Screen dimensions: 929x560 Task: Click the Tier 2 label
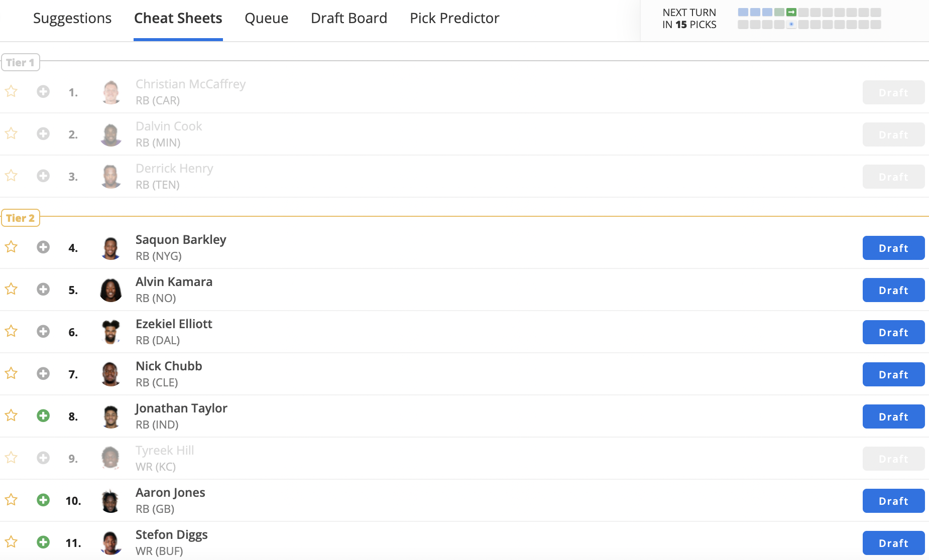(x=20, y=218)
